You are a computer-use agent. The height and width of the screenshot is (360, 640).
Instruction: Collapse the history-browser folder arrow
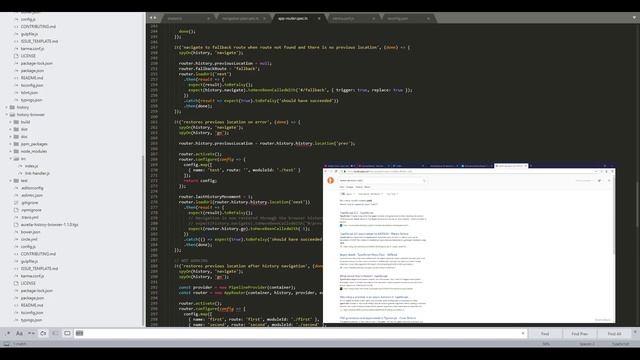pos(7,115)
